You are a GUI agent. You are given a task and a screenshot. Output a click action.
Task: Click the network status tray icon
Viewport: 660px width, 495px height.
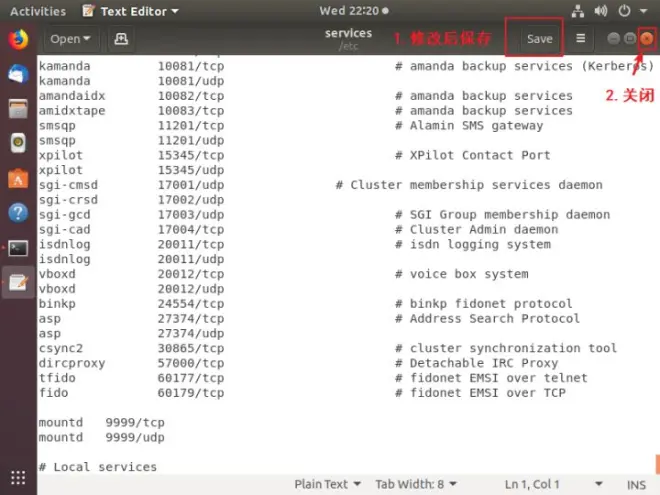[578, 11]
